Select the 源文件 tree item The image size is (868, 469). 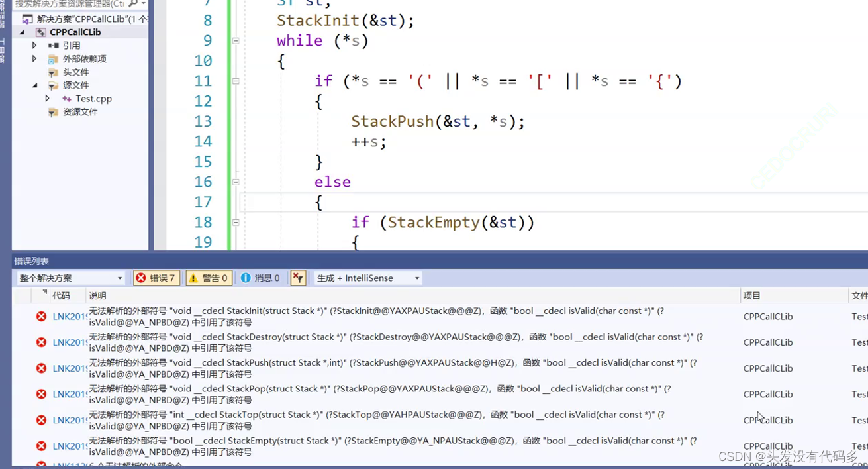click(x=75, y=85)
